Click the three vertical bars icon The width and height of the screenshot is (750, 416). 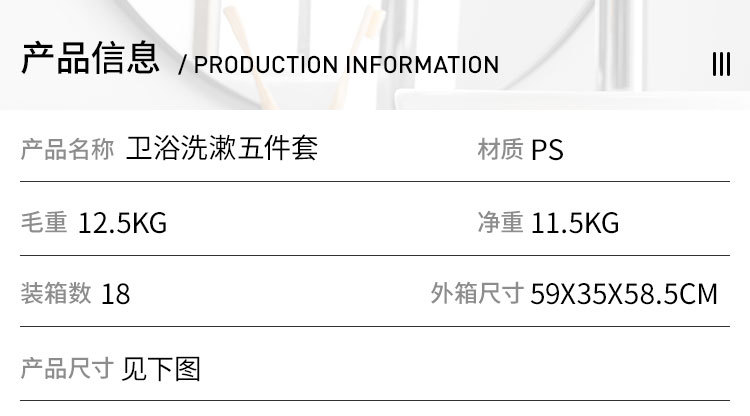[721, 64]
